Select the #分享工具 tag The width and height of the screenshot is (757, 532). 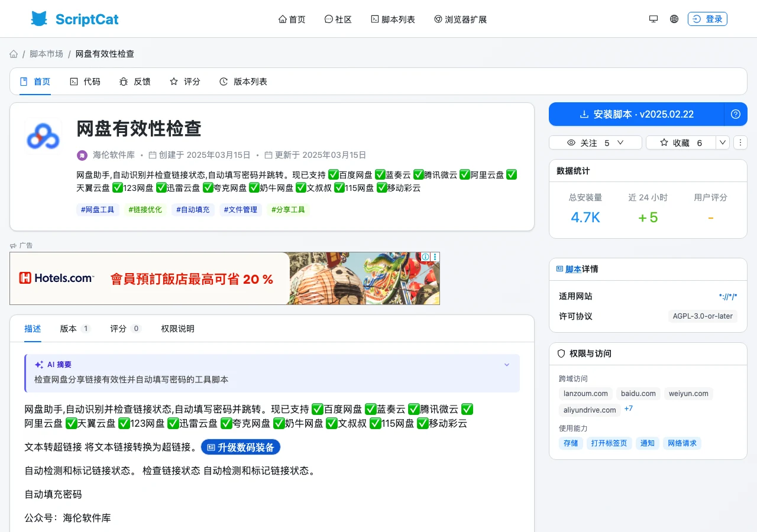289,209
